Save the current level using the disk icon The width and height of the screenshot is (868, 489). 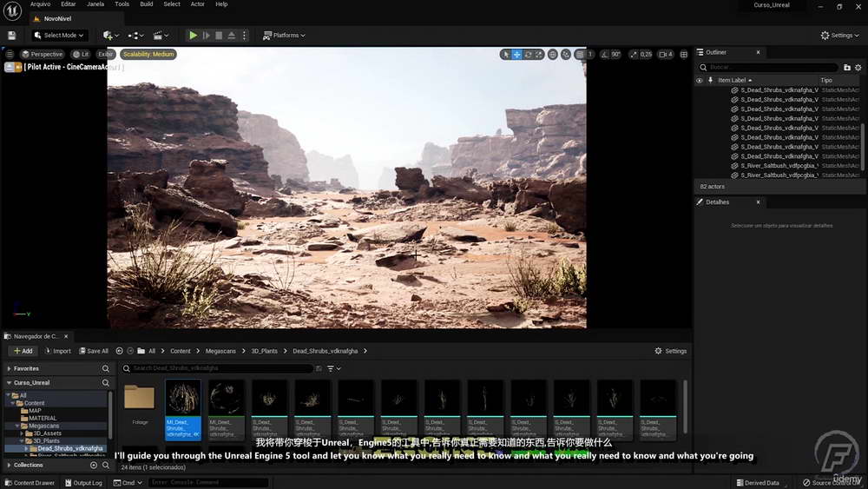tap(11, 36)
